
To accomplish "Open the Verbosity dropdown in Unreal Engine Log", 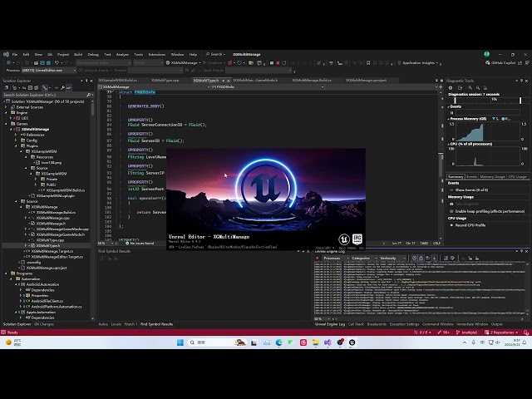I will click(392, 259).
